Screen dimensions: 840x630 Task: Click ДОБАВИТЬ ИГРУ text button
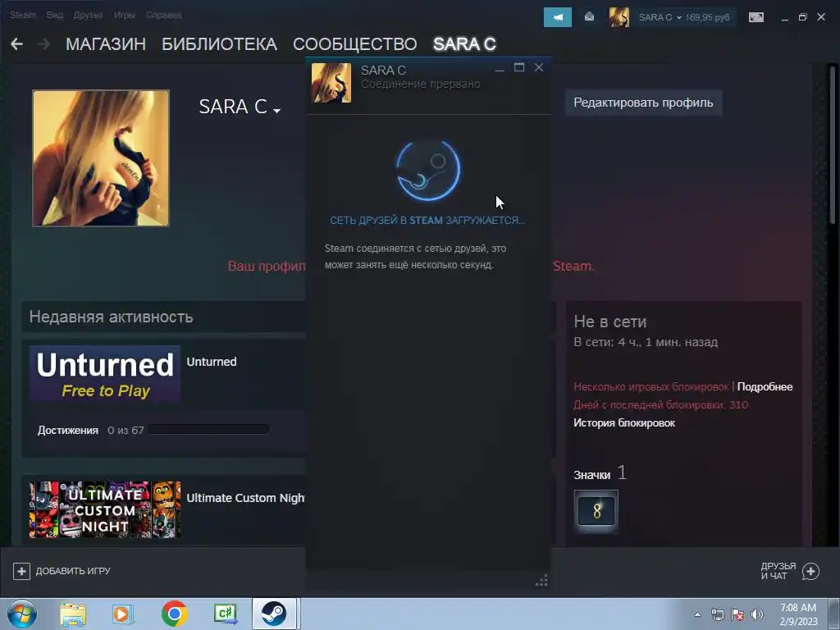click(x=73, y=571)
